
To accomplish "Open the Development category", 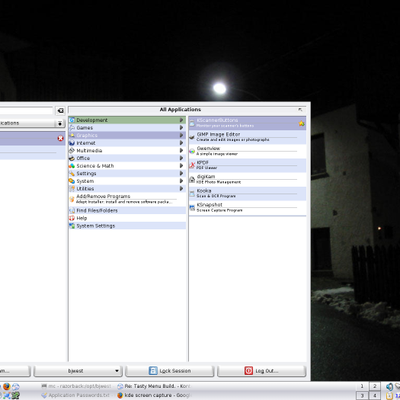I will coord(127,120).
